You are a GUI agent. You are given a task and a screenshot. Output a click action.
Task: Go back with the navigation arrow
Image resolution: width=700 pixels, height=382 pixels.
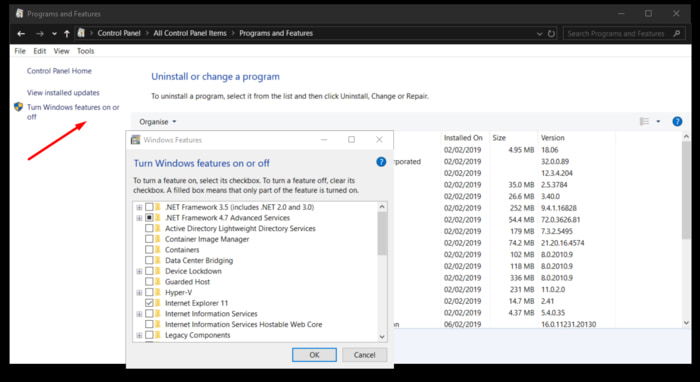tap(21, 33)
